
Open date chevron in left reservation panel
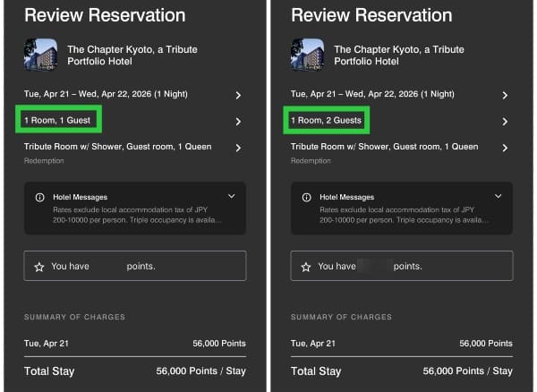[238, 95]
